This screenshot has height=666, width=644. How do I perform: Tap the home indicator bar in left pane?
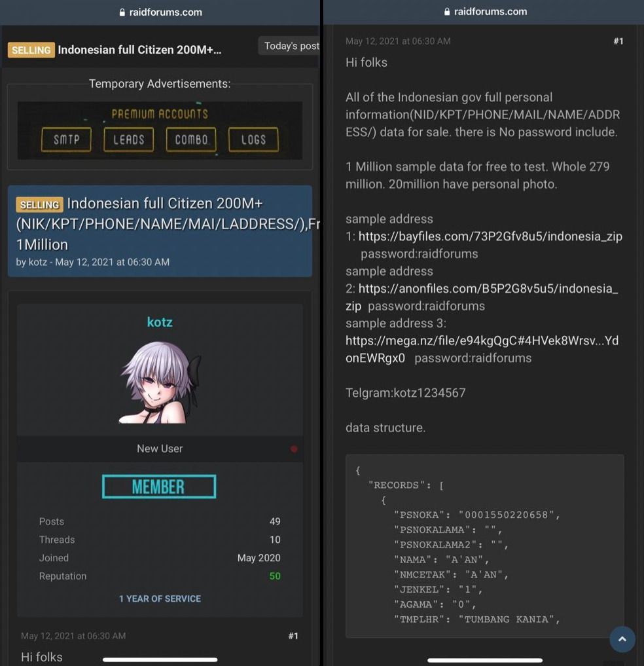160,659
